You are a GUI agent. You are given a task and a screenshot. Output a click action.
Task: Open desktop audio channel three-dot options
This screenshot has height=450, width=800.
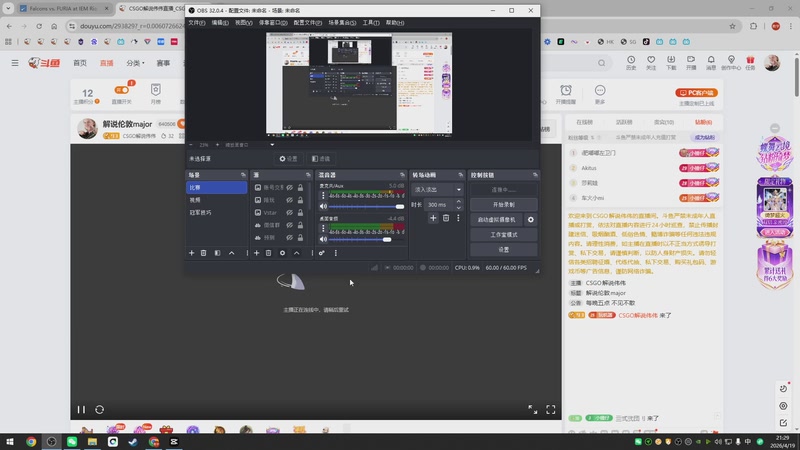pyautogui.click(x=323, y=228)
